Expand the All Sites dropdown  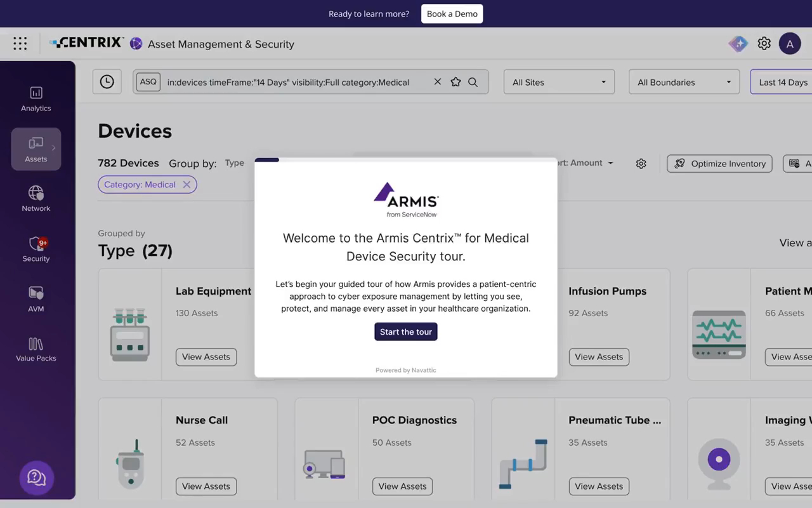559,82
